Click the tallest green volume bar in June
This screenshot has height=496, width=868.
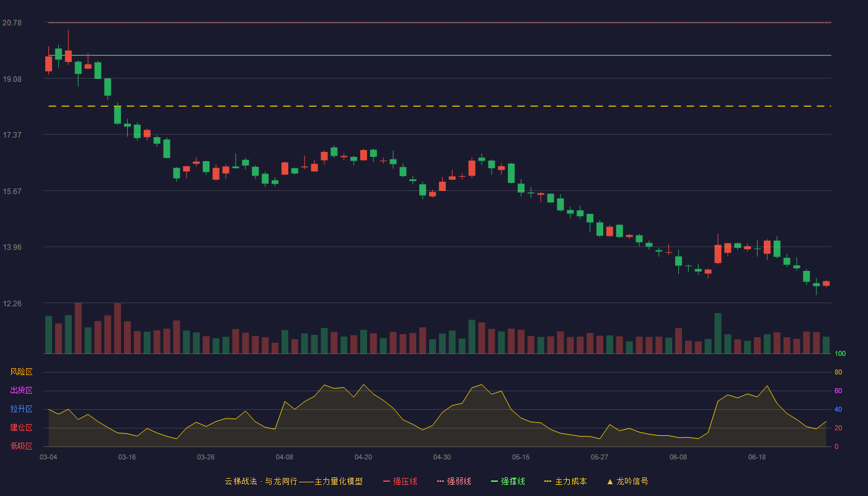718,334
